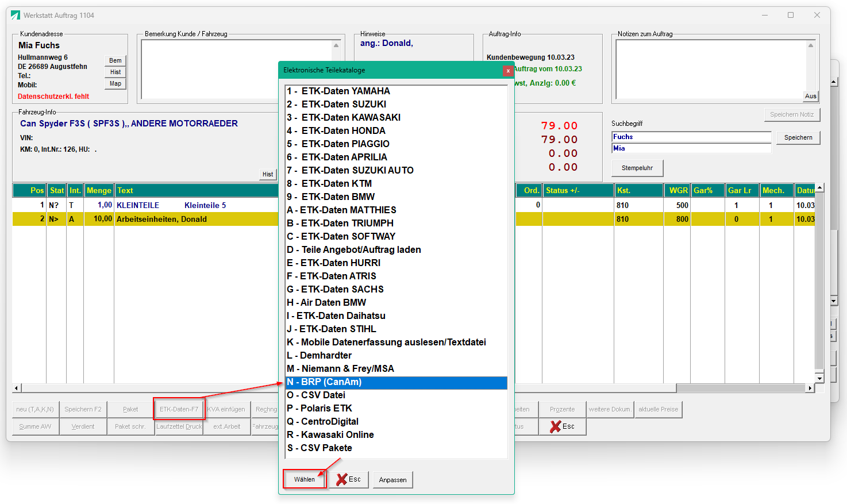Choose ETK-Daten SUZUKI from list
Screen dimensions: 847x504
[x=396, y=105]
